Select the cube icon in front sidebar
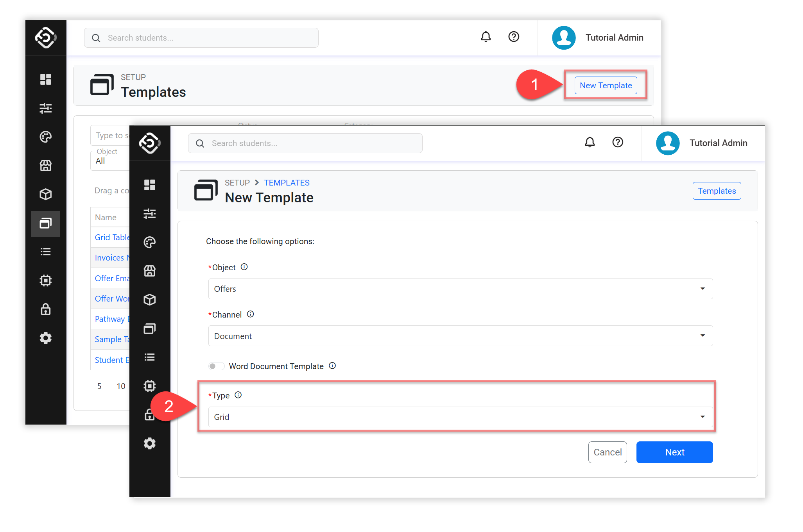803x532 pixels. tap(150, 300)
